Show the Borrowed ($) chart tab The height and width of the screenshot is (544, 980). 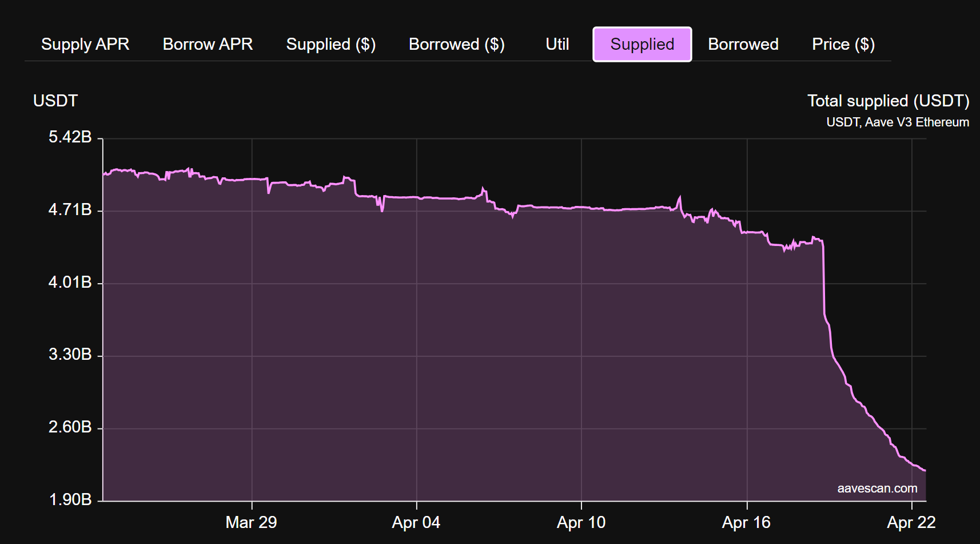(x=457, y=44)
